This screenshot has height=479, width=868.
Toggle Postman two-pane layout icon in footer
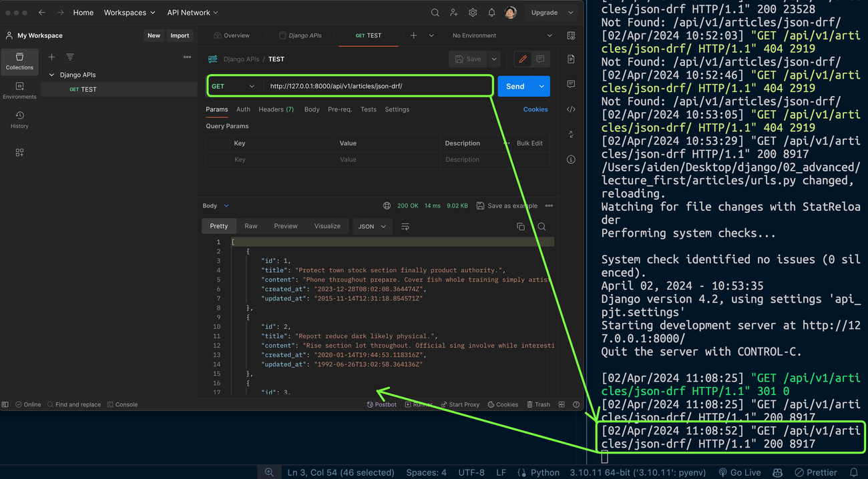[x=562, y=404]
